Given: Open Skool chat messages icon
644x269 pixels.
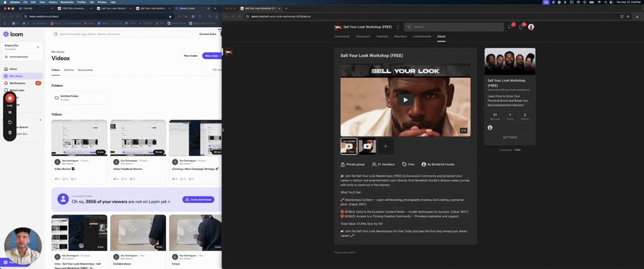Looking at the screenshot, I should click(x=511, y=27).
